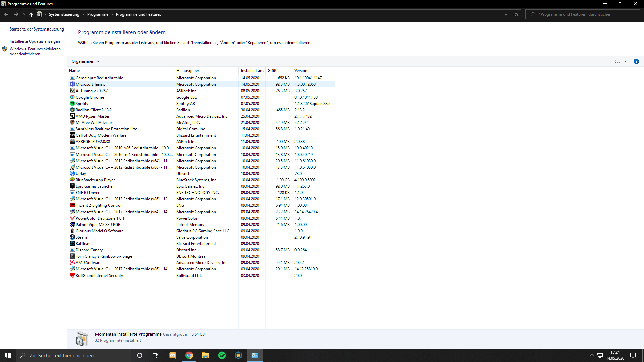
Task: Expand the address bar history dropdown
Action: 506,14
